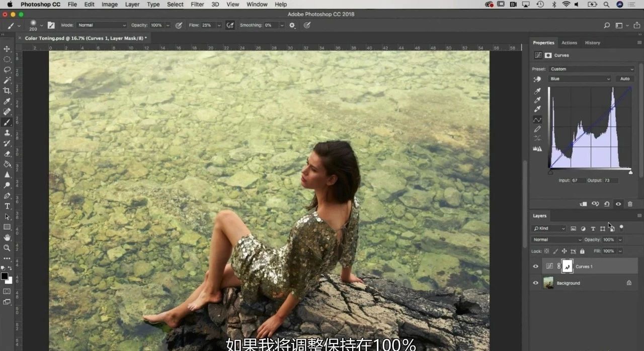
Task: Pick the Clone Stamp tool
Action: click(x=7, y=133)
